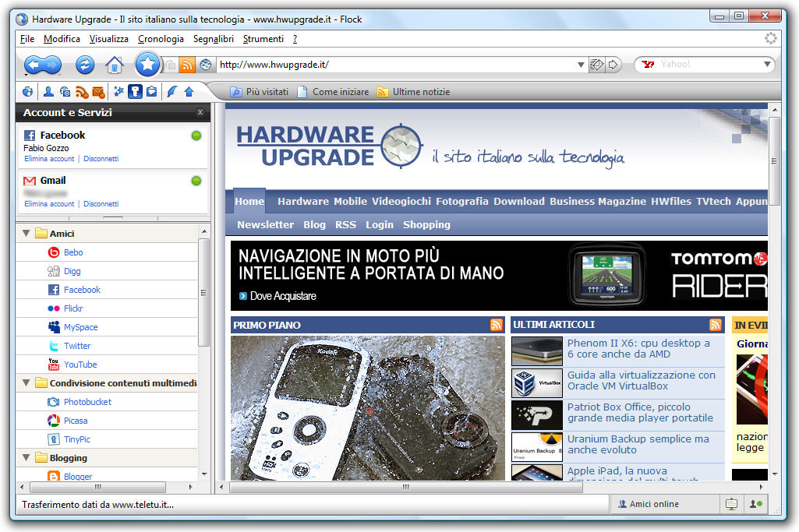Click the Newsletter link in site subnav
This screenshot has width=799, height=532.
point(266,224)
